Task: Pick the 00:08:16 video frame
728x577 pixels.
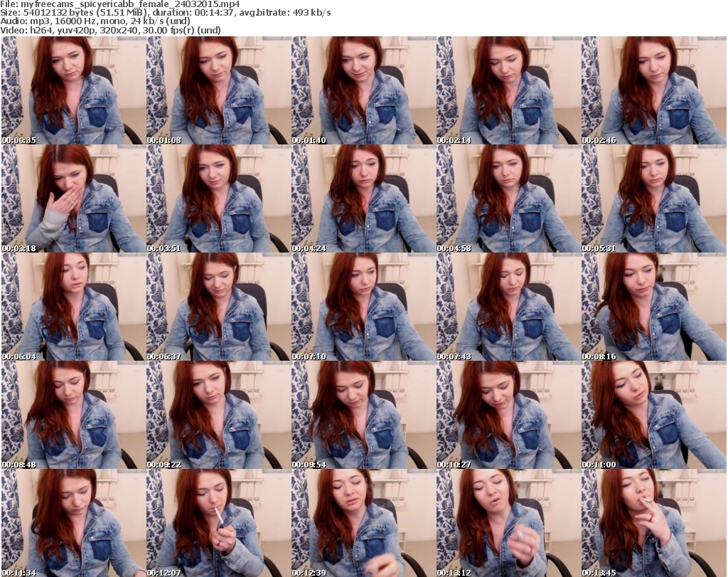Action: point(654,307)
